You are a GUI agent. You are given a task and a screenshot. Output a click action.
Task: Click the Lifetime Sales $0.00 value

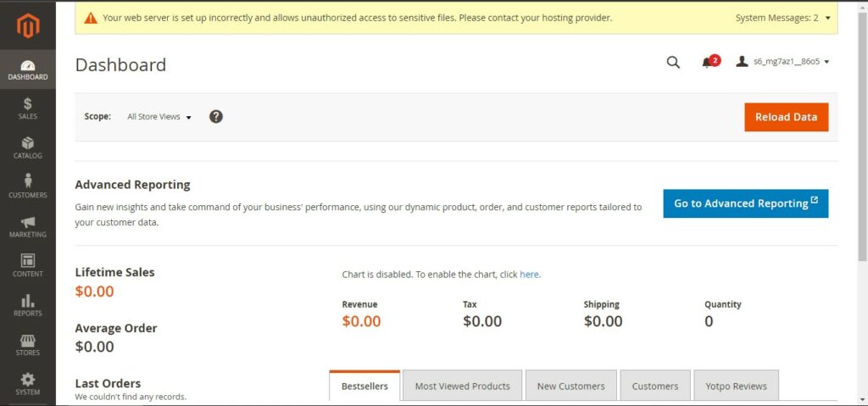[x=95, y=292]
